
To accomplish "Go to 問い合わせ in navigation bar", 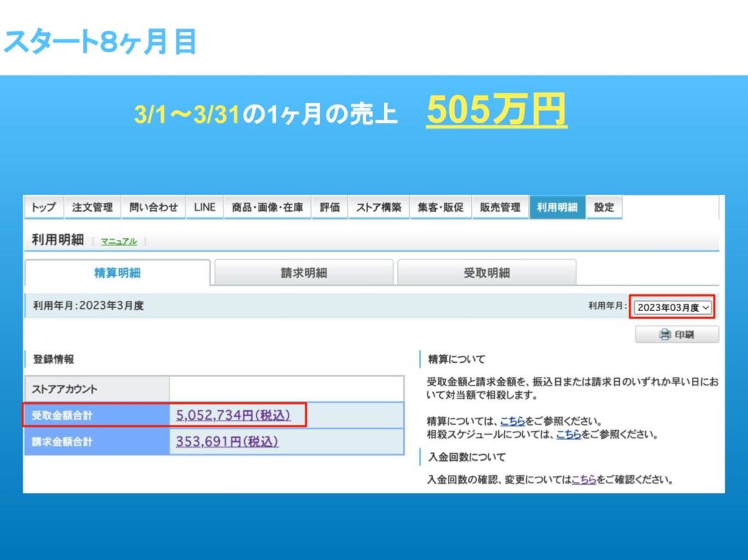I will click(153, 207).
